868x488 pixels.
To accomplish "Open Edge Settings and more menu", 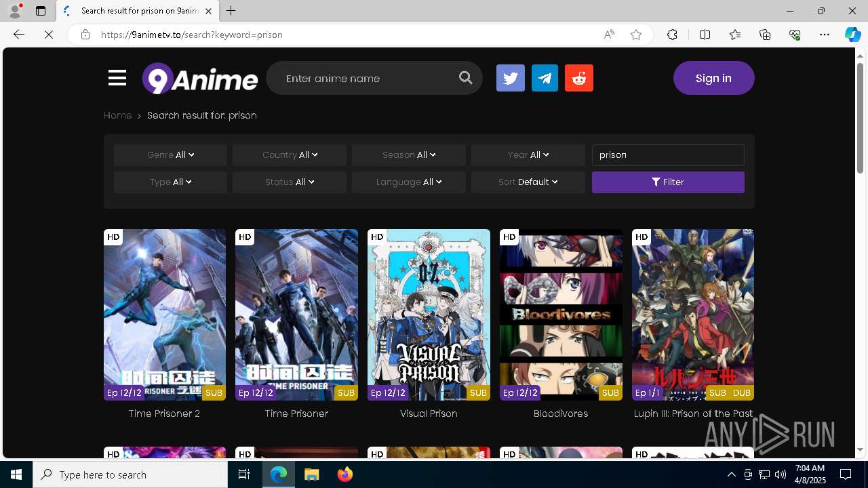I will click(x=825, y=35).
